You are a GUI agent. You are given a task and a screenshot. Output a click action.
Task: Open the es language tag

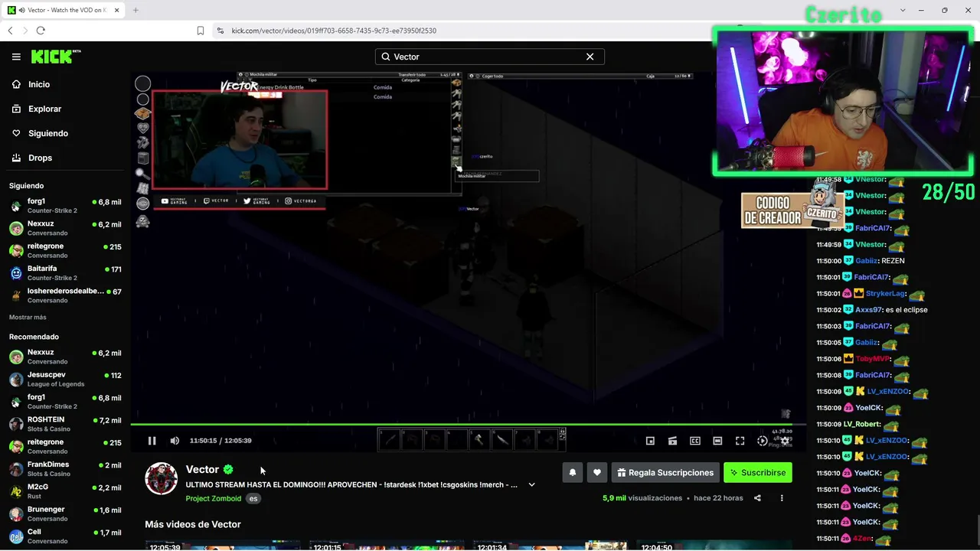253,499
